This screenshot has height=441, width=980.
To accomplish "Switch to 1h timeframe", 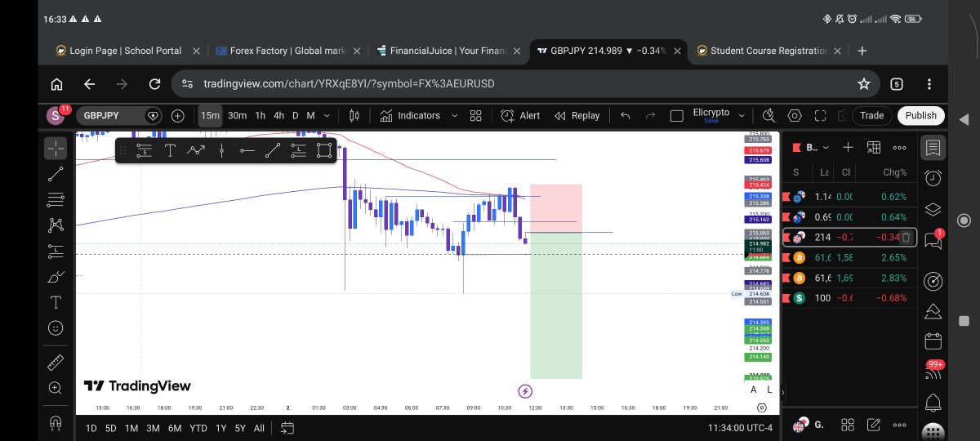I will (260, 116).
